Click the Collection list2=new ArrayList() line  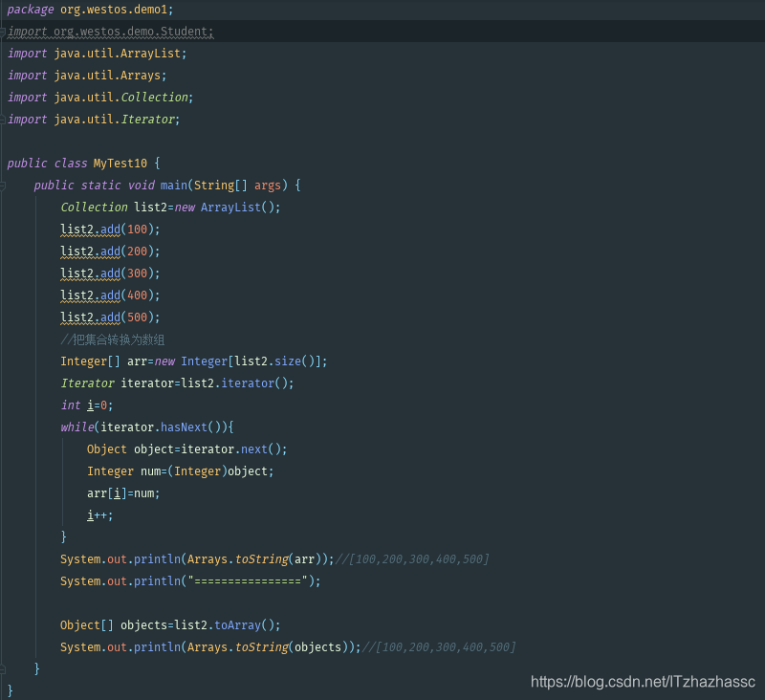pyautogui.click(x=171, y=208)
